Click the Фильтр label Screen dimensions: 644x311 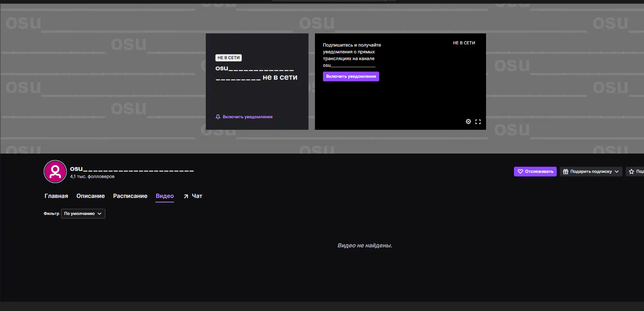(x=51, y=214)
